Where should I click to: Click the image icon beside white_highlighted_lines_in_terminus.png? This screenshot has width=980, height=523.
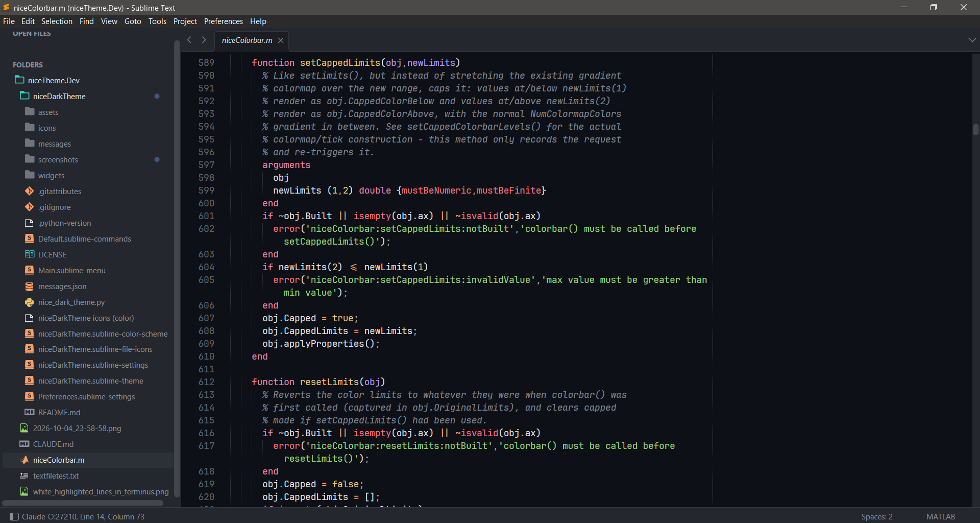24,491
